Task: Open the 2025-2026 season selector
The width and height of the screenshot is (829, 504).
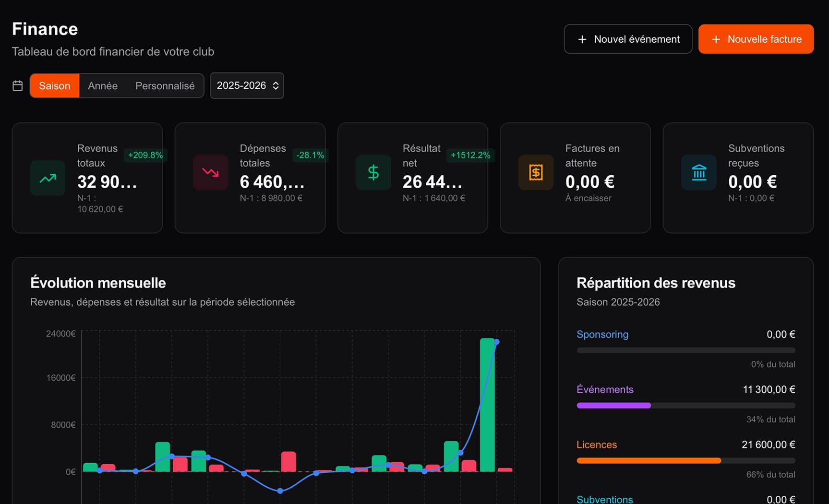Action: coord(247,85)
